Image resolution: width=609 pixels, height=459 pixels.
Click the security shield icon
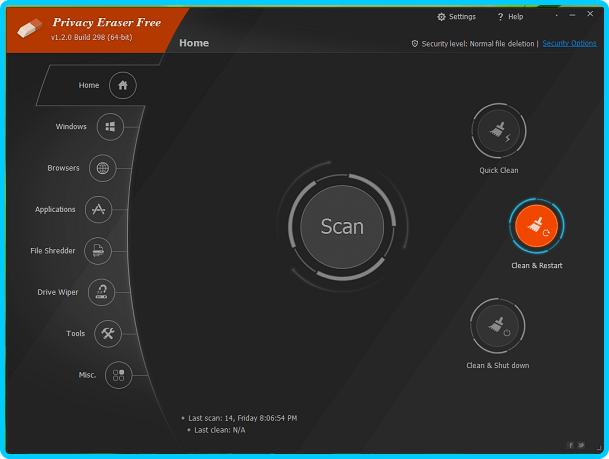(x=415, y=43)
